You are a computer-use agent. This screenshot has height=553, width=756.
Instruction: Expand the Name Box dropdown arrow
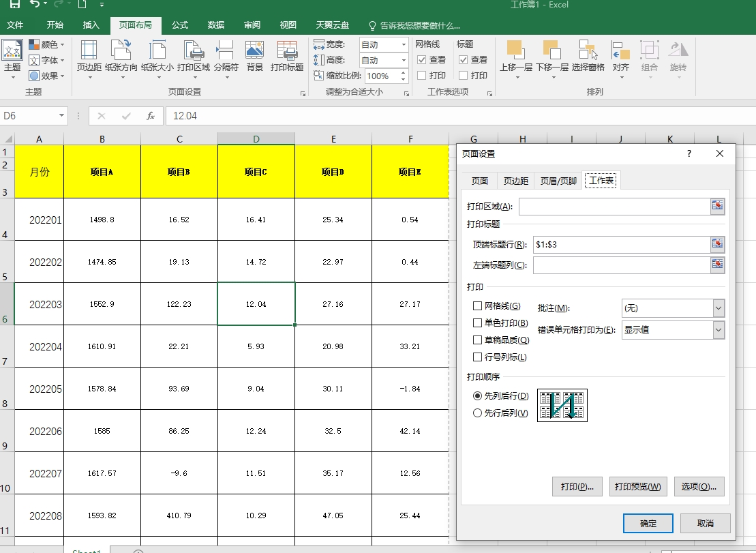pos(61,116)
